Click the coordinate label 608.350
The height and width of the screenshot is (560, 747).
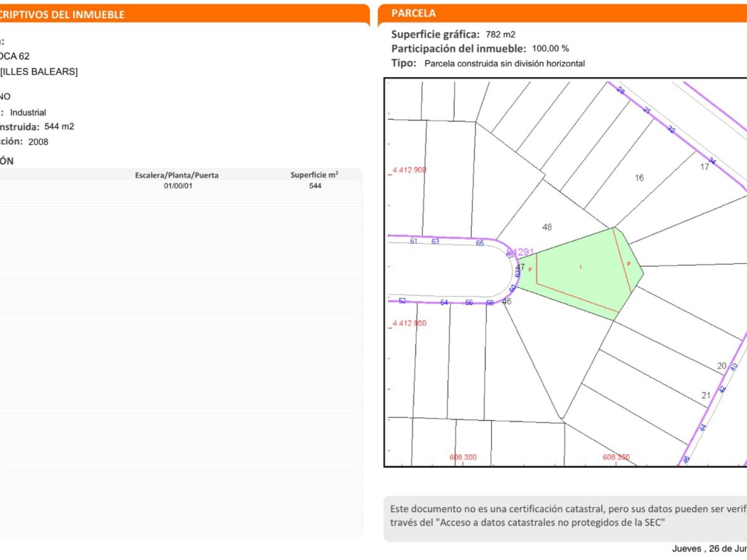(616, 457)
